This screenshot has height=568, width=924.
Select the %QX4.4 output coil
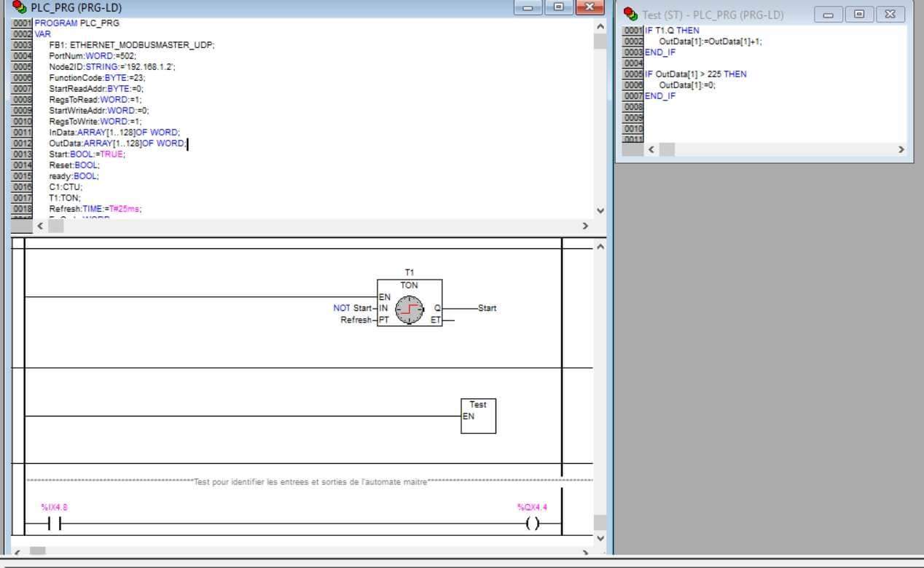click(x=533, y=524)
